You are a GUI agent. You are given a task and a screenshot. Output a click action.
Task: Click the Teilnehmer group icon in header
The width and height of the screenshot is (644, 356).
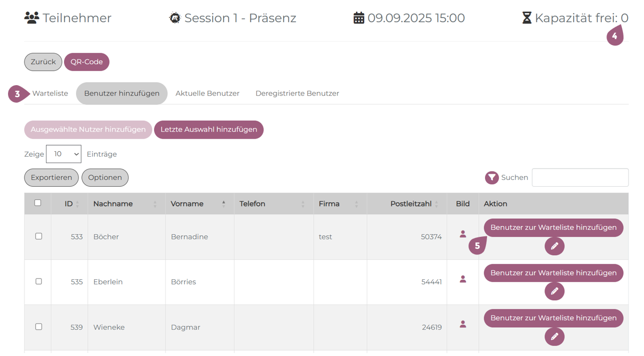click(31, 18)
